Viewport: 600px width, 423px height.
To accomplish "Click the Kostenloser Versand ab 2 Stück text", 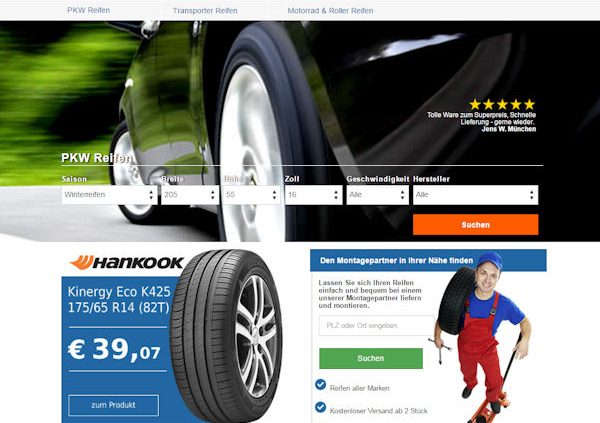I will 378,411.
